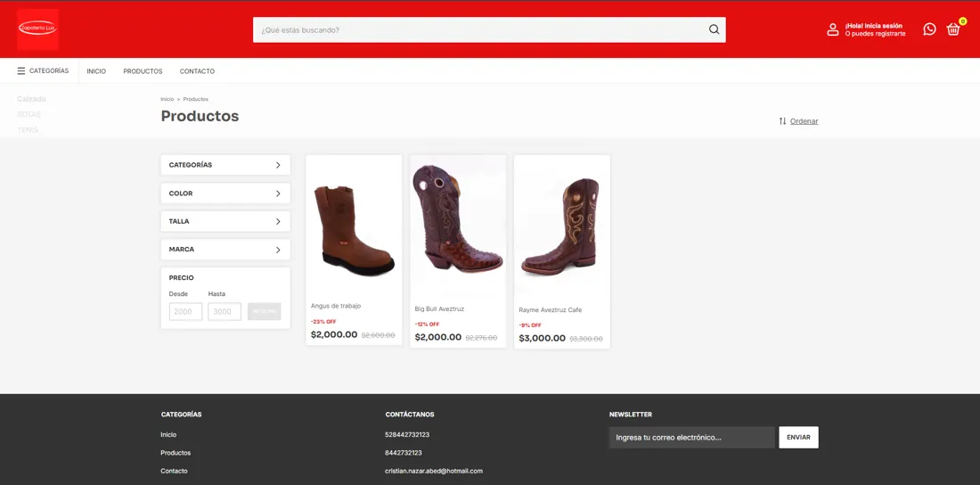Click cristian.nazar.abed@hotmail.com email

(434, 471)
